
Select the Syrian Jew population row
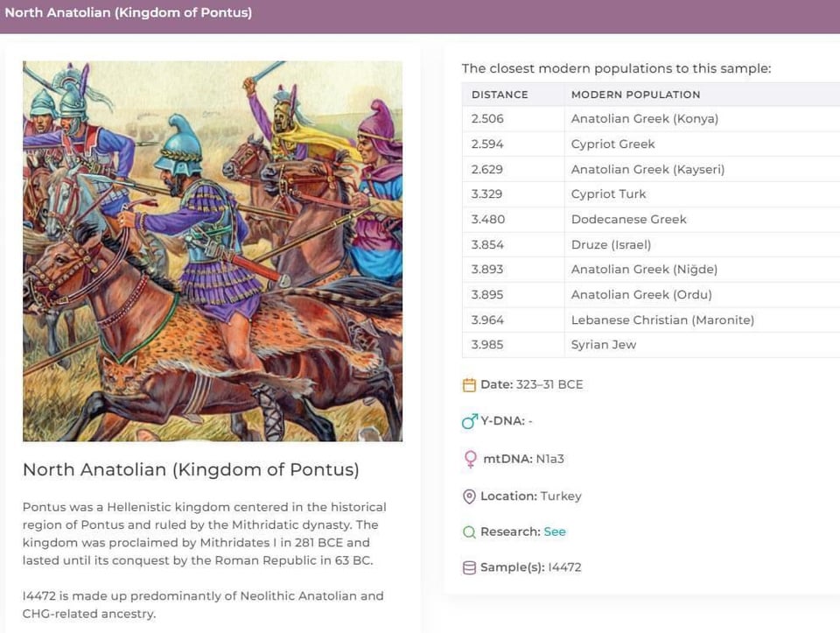click(604, 345)
